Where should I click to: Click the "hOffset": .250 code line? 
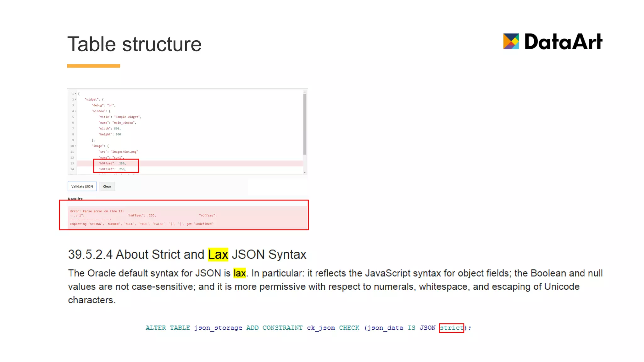point(112,163)
